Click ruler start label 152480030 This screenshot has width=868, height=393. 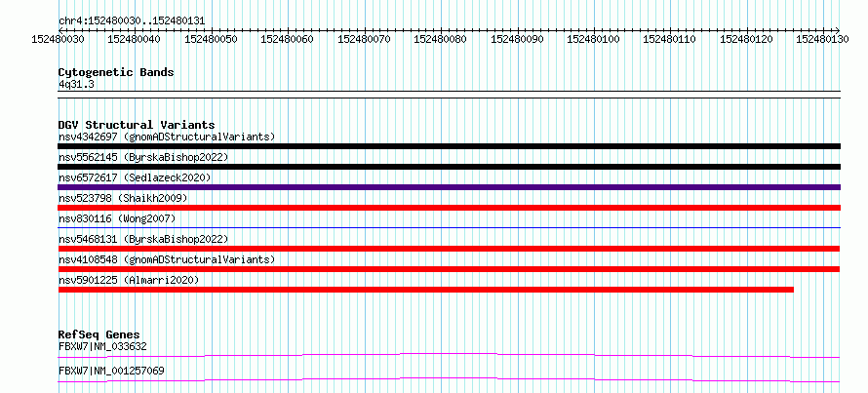[x=59, y=39]
